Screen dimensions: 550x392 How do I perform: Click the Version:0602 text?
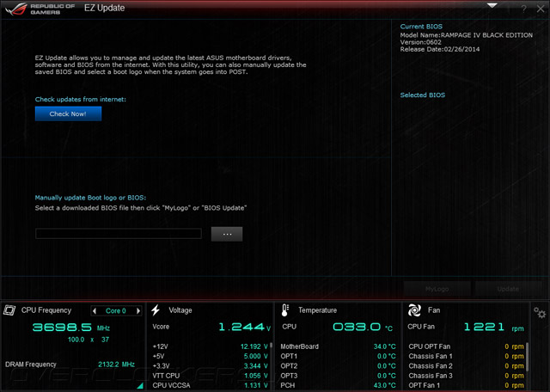420,42
